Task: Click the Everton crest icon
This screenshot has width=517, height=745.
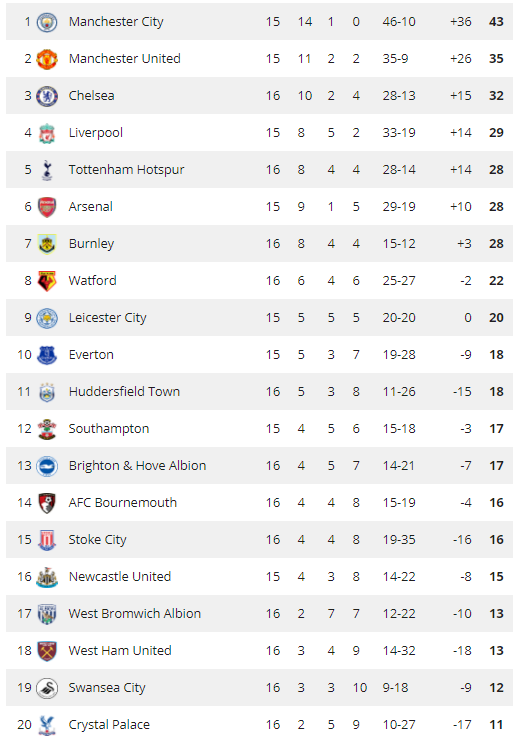Action: 47,355
